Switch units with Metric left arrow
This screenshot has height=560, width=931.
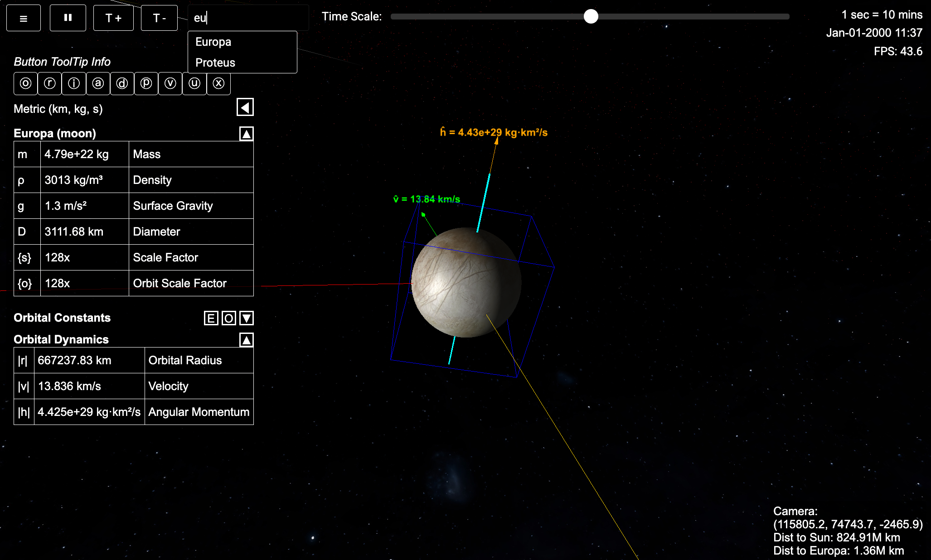(x=245, y=108)
